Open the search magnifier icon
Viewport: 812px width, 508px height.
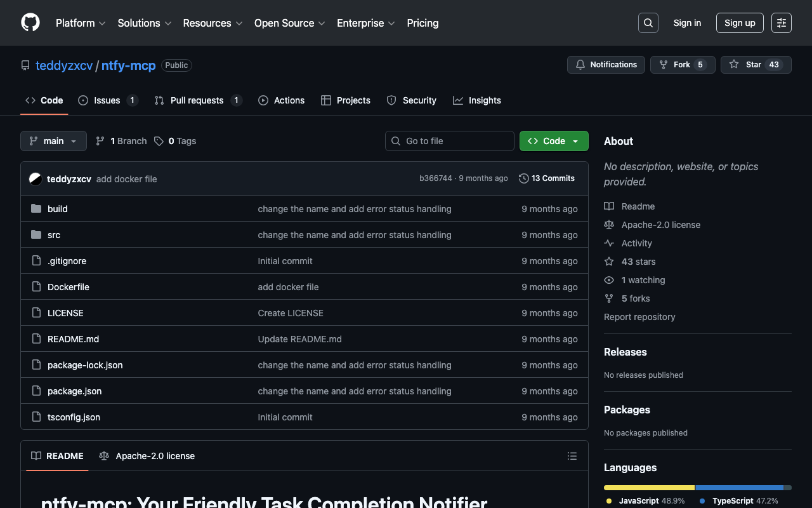(648, 23)
